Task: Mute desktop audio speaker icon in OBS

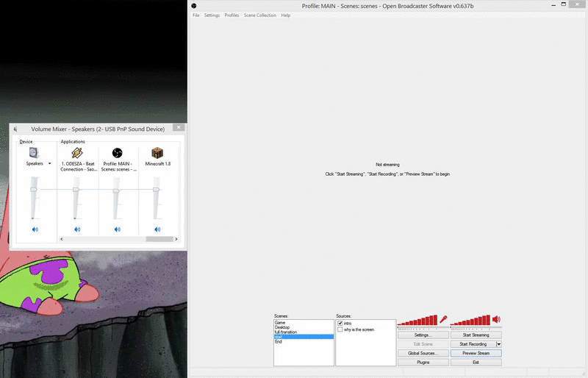Action: [x=497, y=319]
